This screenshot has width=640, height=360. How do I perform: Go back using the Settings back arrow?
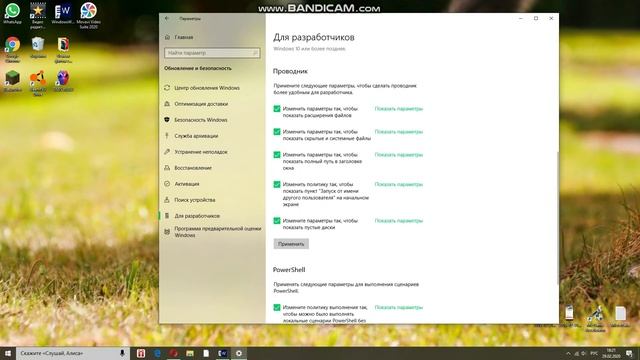coord(167,18)
